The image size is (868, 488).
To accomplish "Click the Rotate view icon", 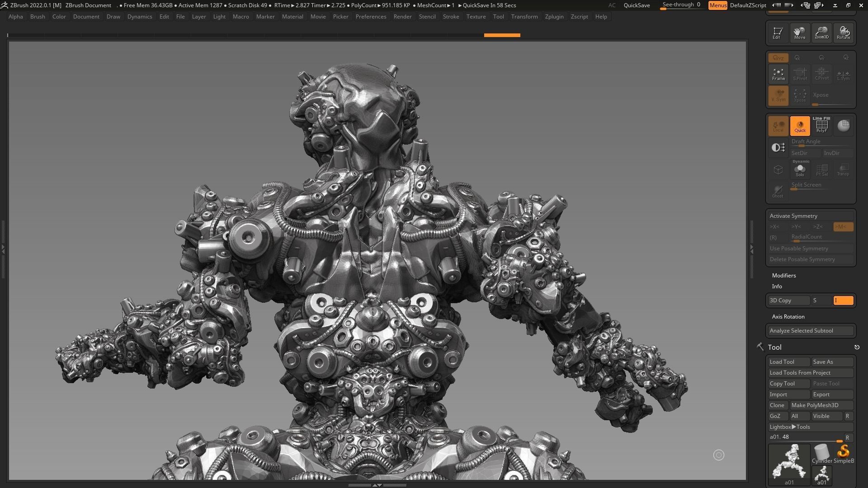I will tap(843, 33).
